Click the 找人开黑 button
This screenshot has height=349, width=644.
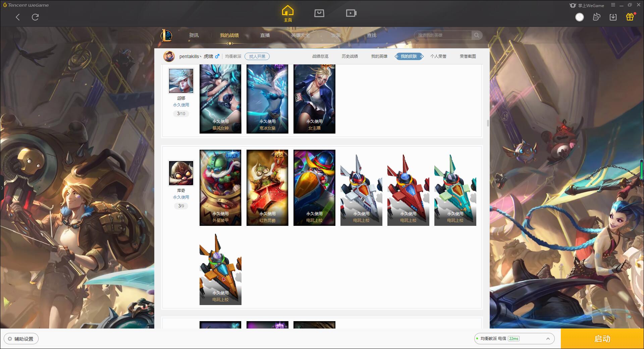(x=257, y=56)
